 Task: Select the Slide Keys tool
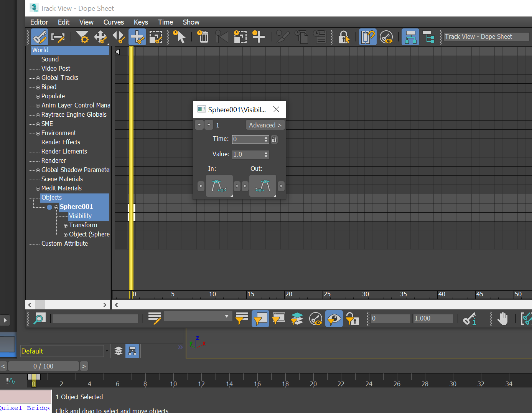119,37
